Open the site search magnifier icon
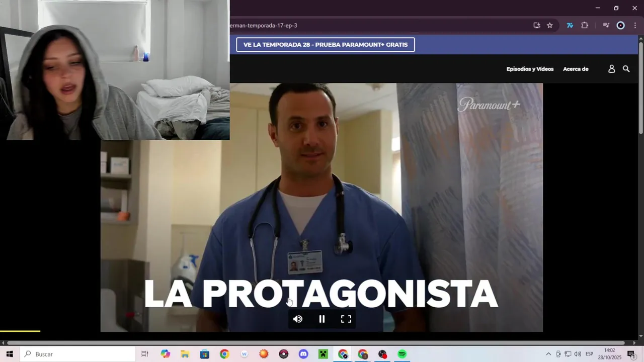This screenshot has height=362, width=644. pos(626,69)
